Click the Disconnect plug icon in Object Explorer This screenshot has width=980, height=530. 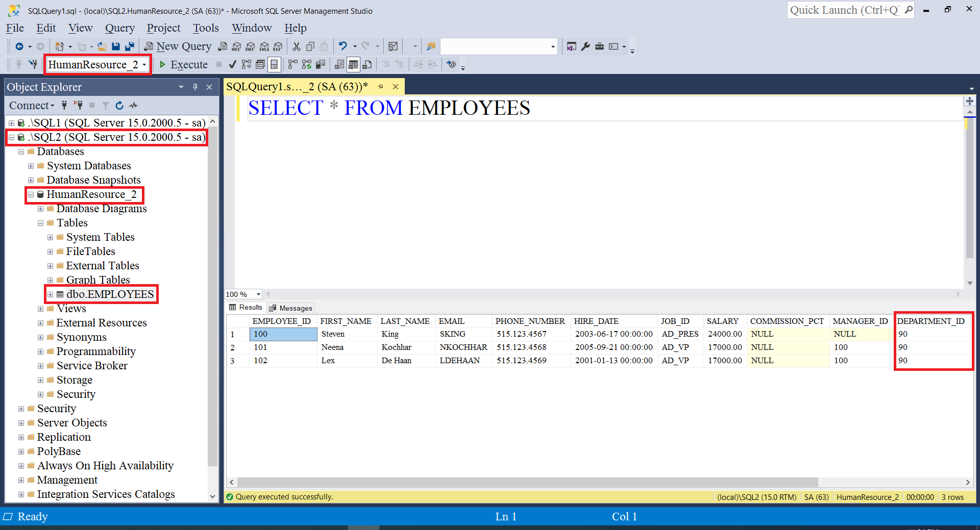pyautogui.click(x=78, y=106)
